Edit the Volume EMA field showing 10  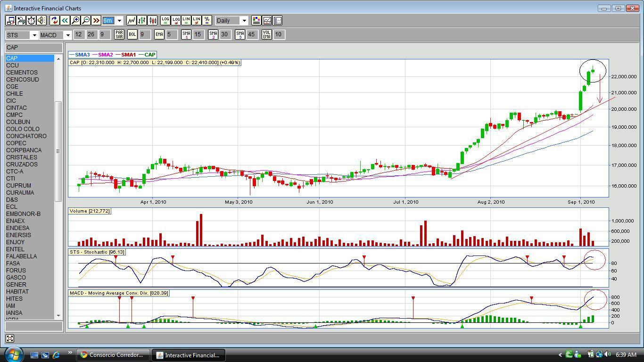pos(279,34)
